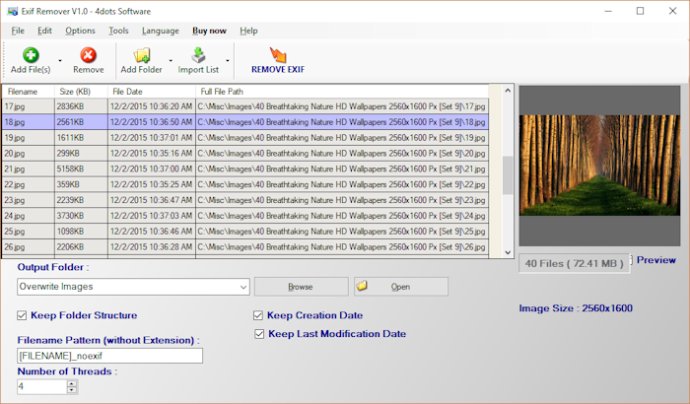Click the red Remove icon

pos(88,55)
